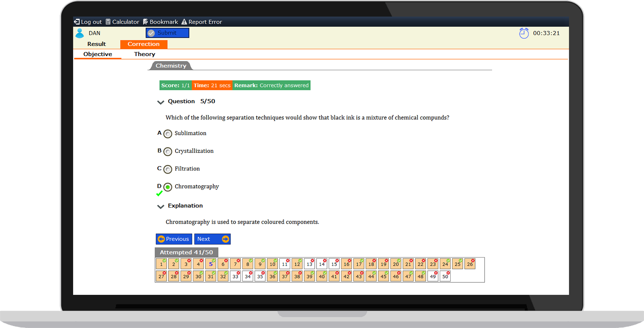
Task: Open the Result tab
Action: point(96,44)
